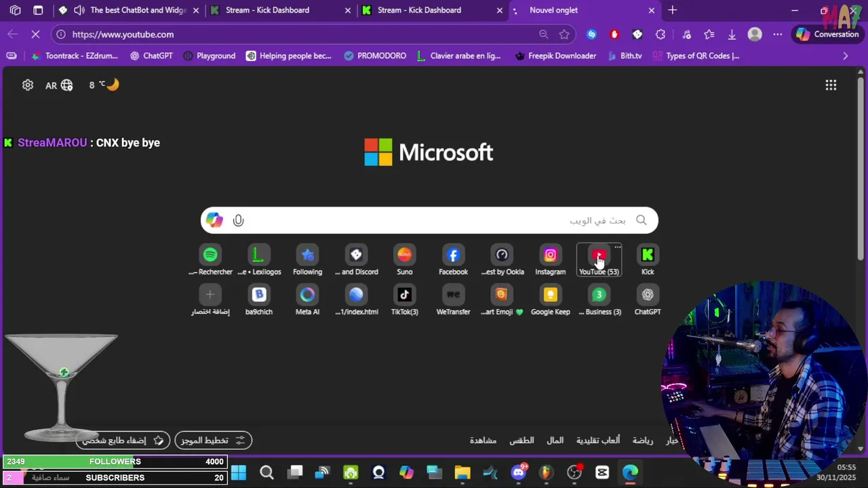Zoom out using the address bar magnifier

543,34
